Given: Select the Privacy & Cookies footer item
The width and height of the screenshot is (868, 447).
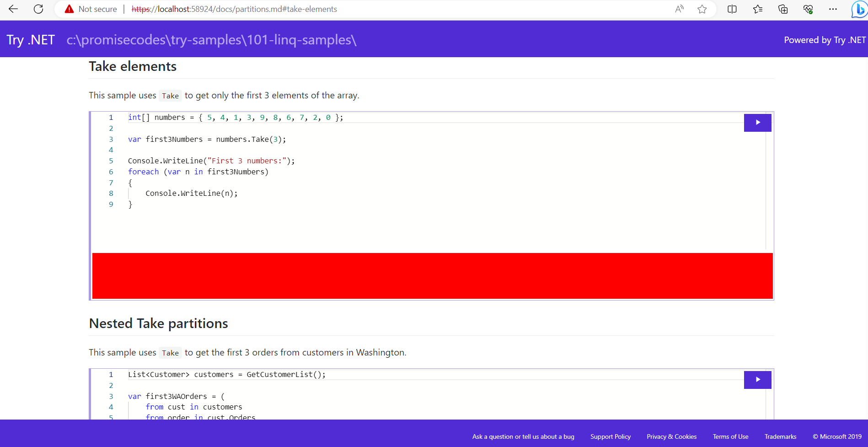Looking at the screenshot, I should tap(671, 436).
